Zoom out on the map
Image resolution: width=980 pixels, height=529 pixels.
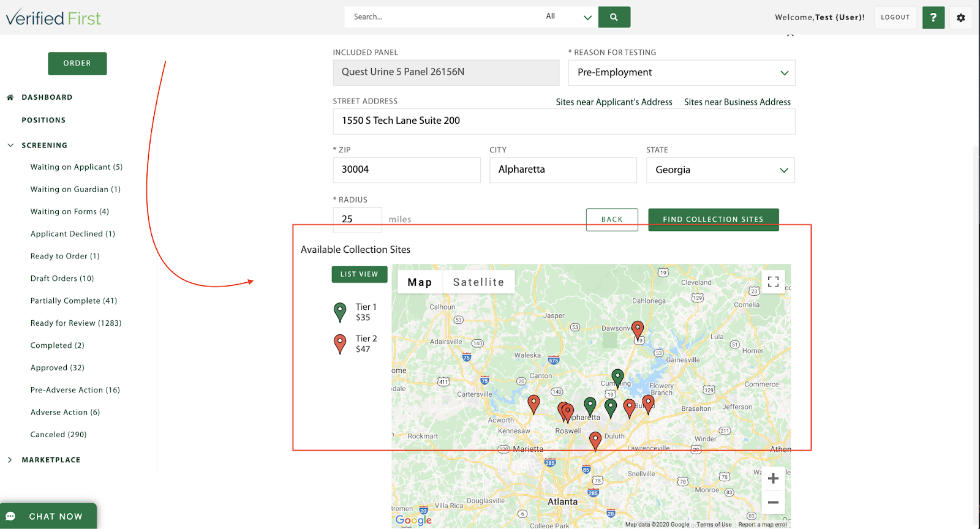coord(773,503)
